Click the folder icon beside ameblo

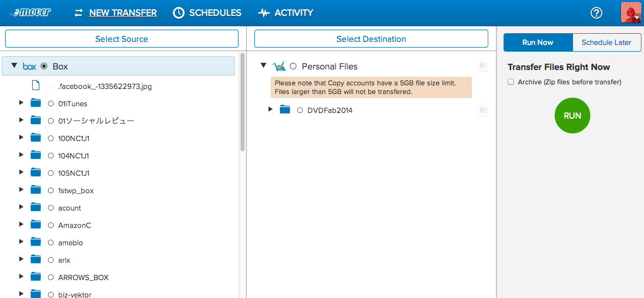pos(35,242)
